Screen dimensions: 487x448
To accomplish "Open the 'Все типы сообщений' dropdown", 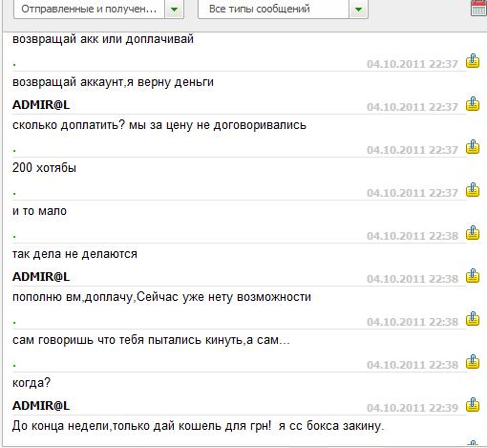I will (283, 9).
